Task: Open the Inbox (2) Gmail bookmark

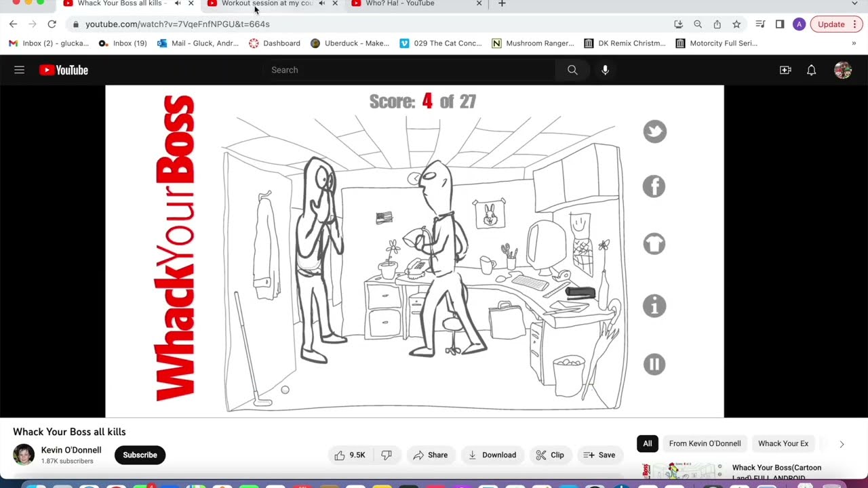Action: click(x=48, y=43)
